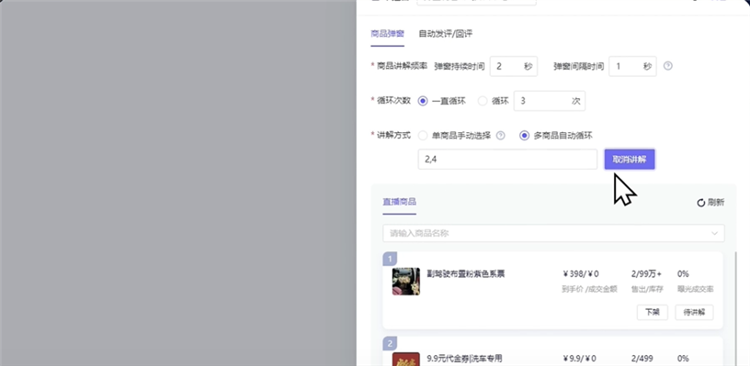
Task: Select 多商品自动循环 radio option
Action: pos(524,136)
